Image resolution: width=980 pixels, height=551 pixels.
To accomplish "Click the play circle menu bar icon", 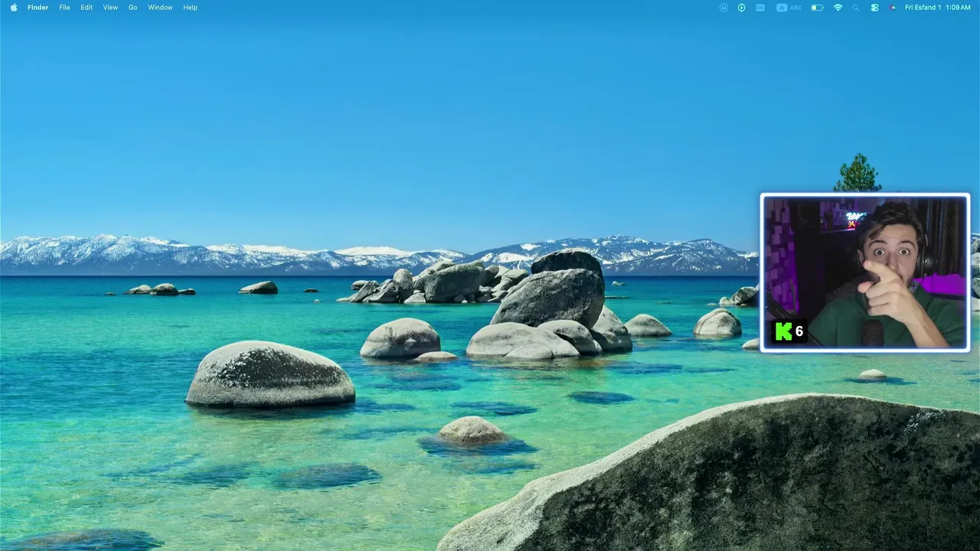I will [x=741, y=7].
